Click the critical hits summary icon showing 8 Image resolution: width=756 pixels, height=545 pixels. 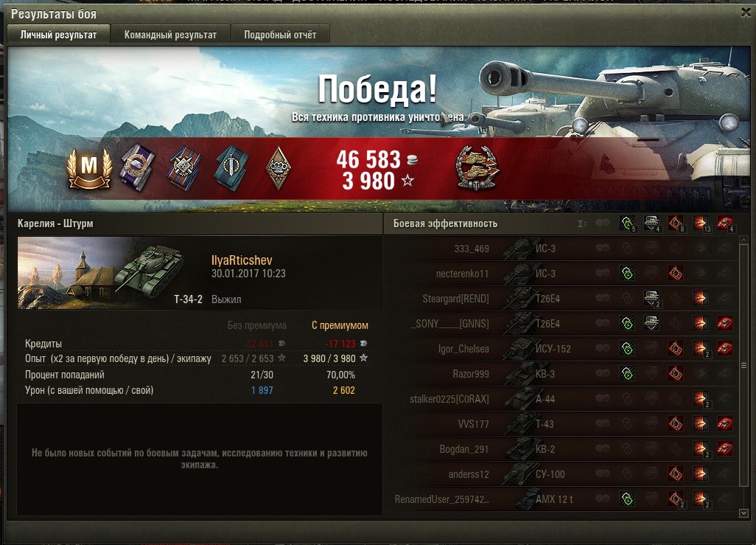[676, 223]
